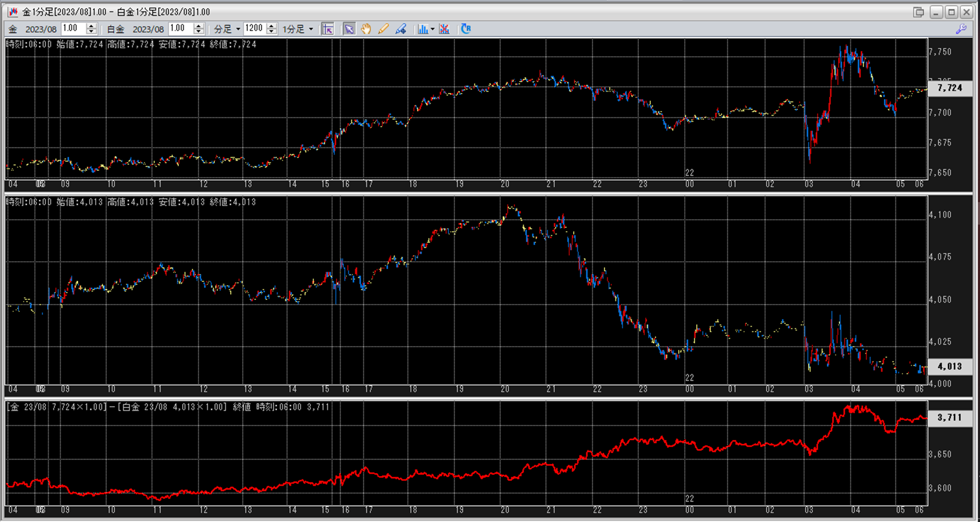Activate the hand pan tool
The height and width of the screenshot is (522, 980).
click(366, 29)
